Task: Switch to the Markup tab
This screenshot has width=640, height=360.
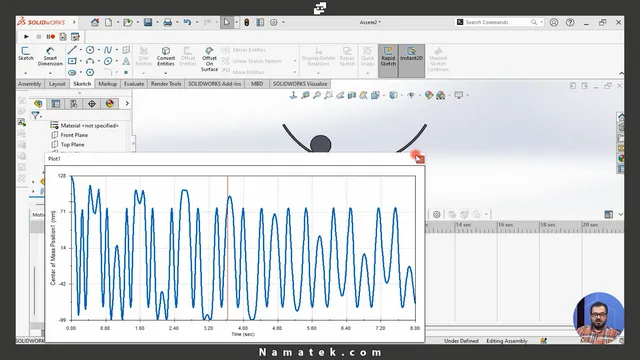Action: point(108,84)
